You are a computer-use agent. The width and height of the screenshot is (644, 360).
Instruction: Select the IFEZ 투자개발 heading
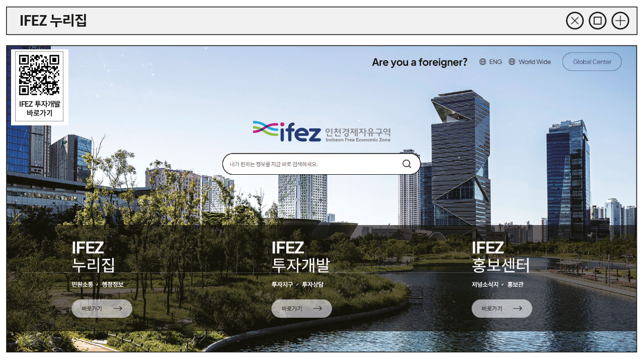click(x=300, y=256)
